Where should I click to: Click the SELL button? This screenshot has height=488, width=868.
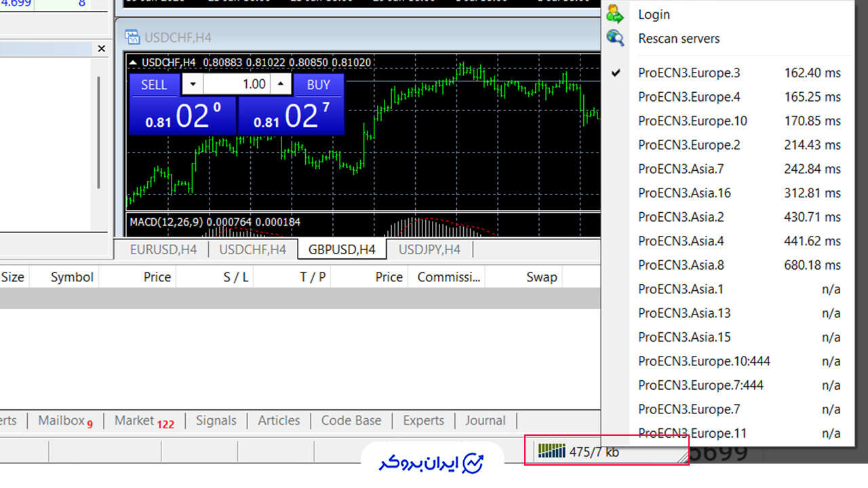154,85
